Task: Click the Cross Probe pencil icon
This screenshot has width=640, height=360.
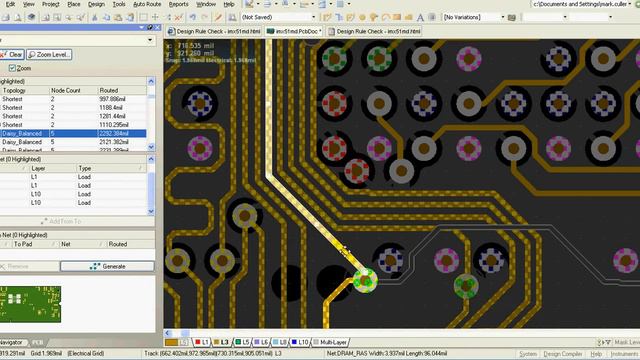Action: pos(218,17)
